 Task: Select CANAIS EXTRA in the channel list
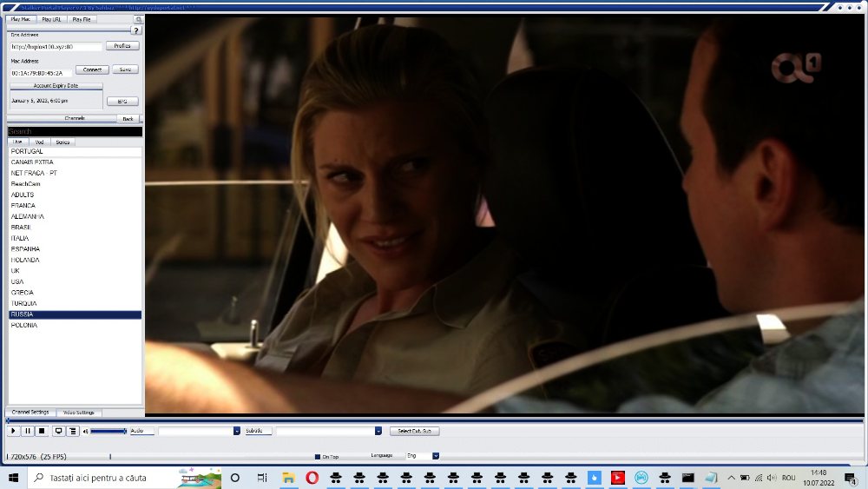tap(75, 162)
